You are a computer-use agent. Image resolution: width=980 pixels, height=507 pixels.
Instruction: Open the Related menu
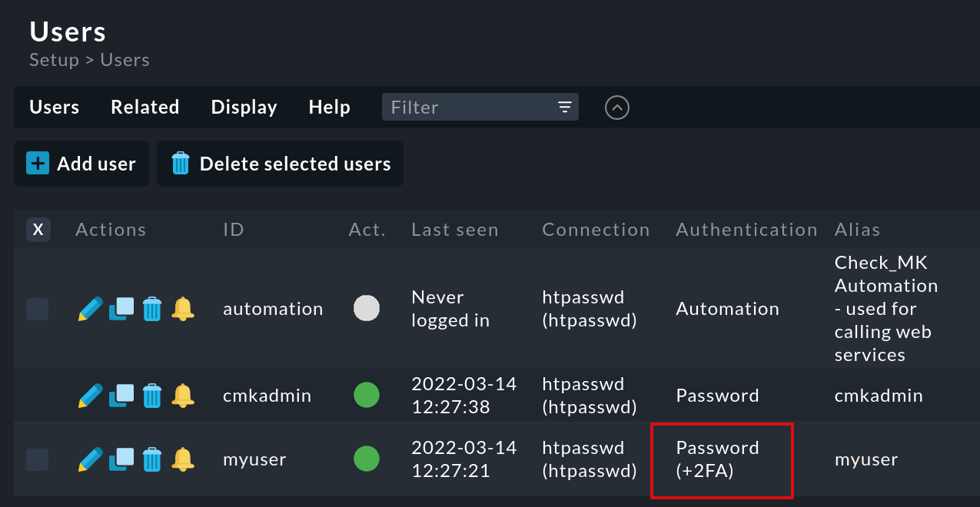coord(145,107)
